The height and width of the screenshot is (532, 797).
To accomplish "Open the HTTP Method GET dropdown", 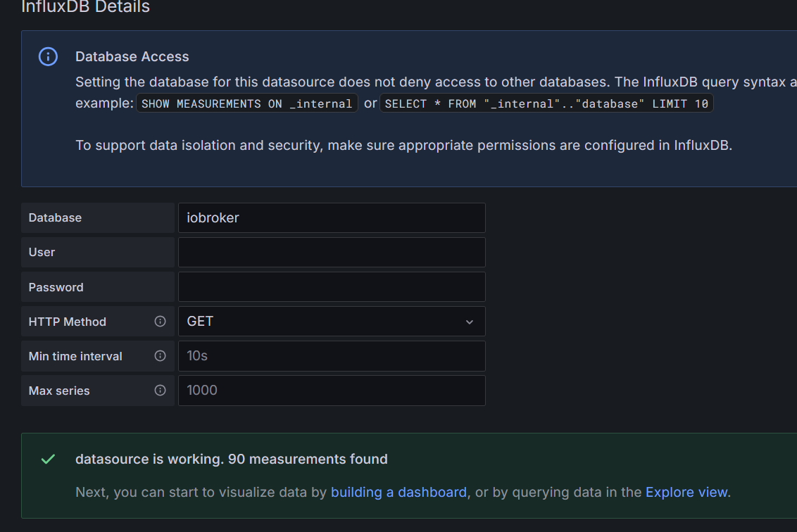I will [x=332, y=321].
